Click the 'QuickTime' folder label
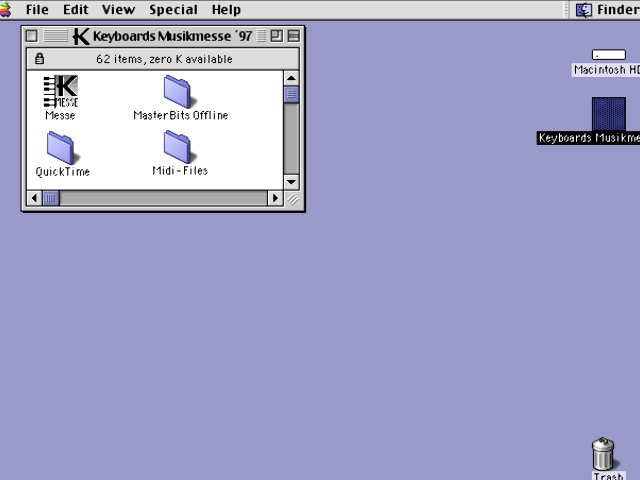 click(x=62, y=172)
